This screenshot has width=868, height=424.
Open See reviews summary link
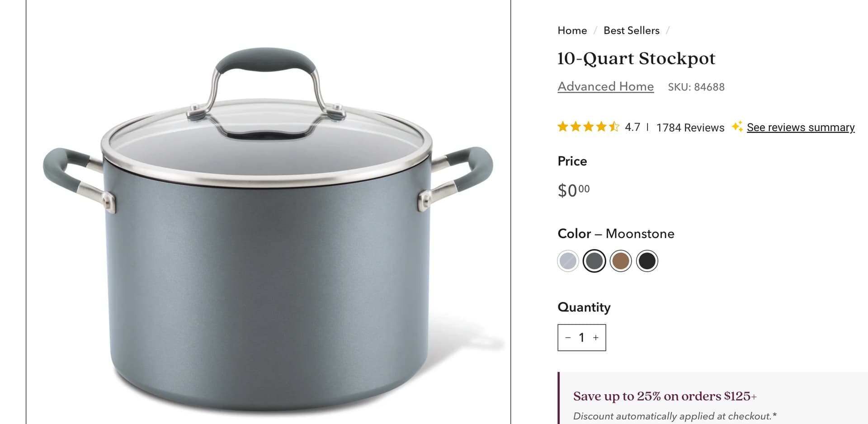801,127
